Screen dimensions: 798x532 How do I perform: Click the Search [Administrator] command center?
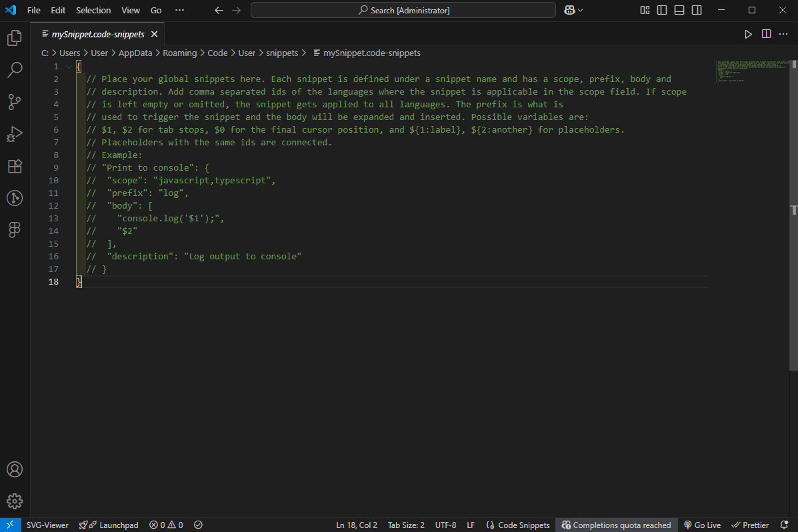403,10
